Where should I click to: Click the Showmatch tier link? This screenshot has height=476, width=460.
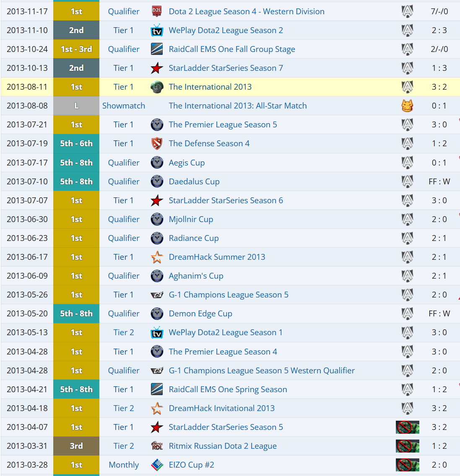(124, 106)
